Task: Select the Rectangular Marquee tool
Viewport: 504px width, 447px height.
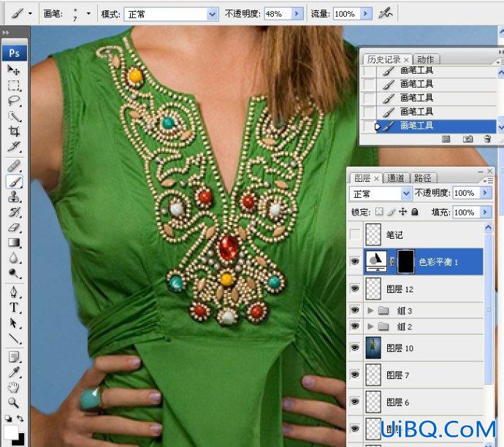Action: tap(13, 85)
